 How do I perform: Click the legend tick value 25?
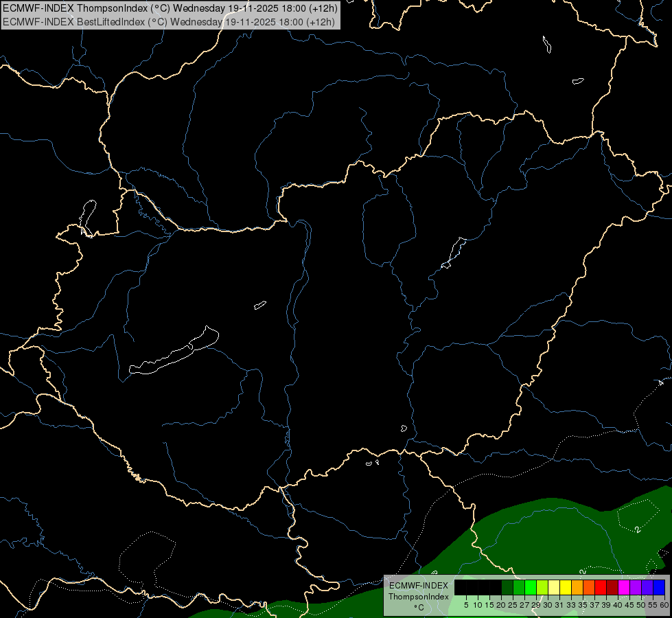click(x=513, y=605)
